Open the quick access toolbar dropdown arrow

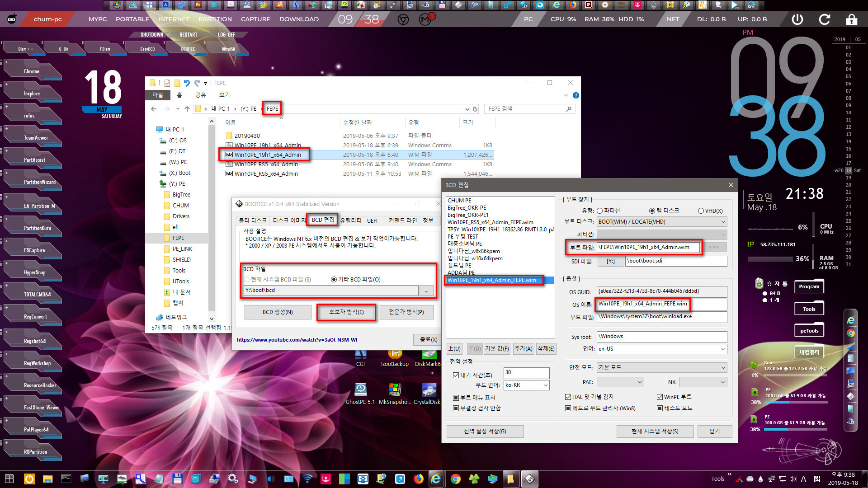coord(205,83)
